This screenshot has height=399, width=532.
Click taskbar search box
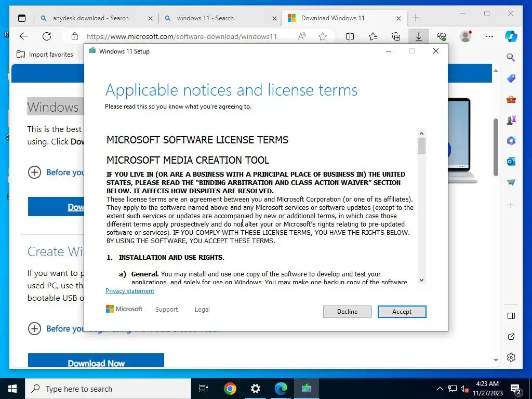click(x=108, y=389)
